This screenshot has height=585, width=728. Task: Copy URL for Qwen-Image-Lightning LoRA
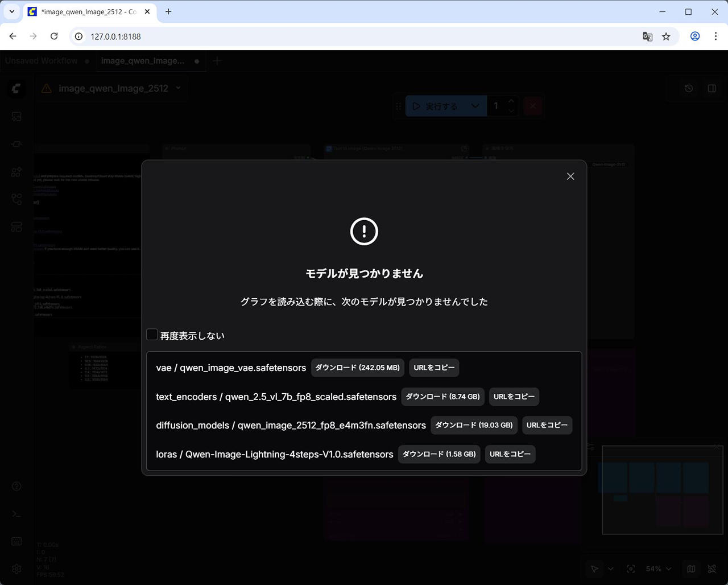pyautogui.click(x=510, y=454)
